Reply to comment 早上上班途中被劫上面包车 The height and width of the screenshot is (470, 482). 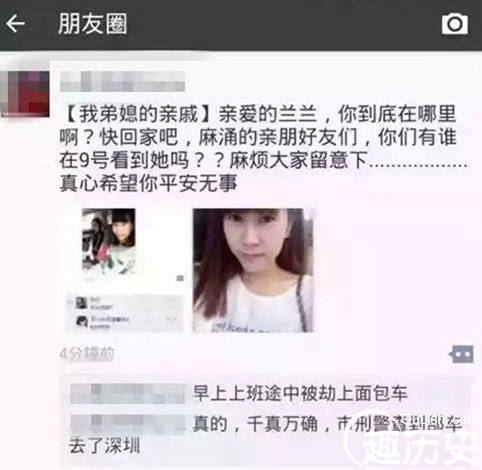click(x=300, y=394)
